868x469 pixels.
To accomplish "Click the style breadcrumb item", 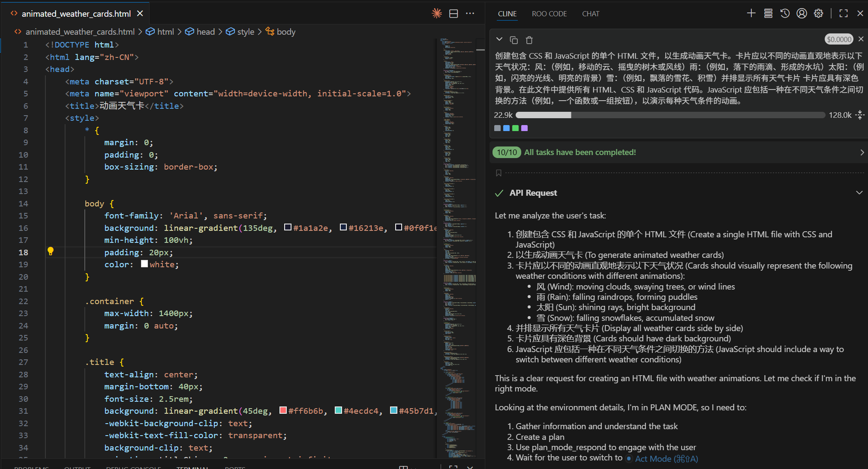I will [x=246, y=32].
